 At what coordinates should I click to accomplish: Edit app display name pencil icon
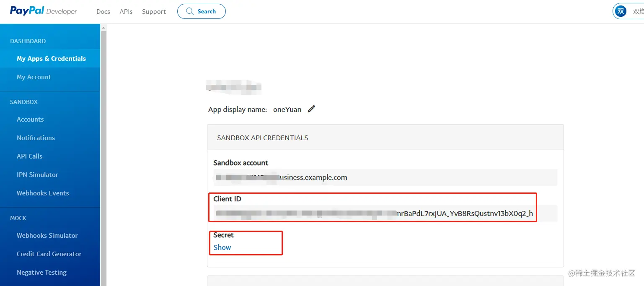click(x=311, y=109)
